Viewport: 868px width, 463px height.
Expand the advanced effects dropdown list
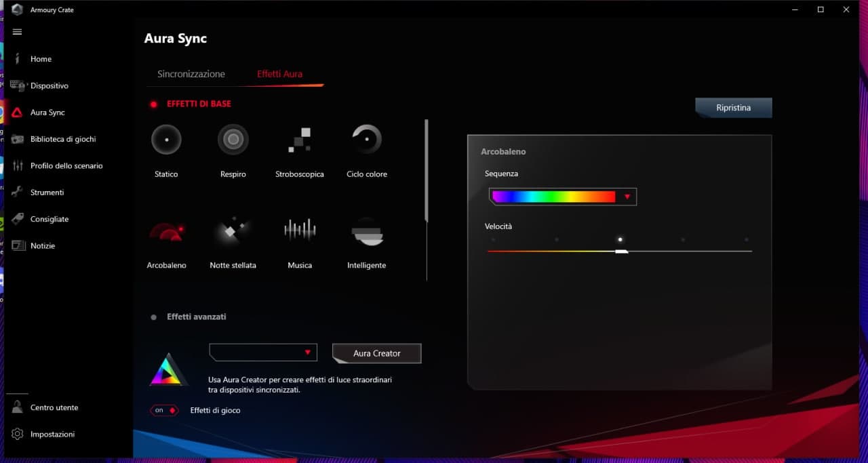click(x=263, y=353)
